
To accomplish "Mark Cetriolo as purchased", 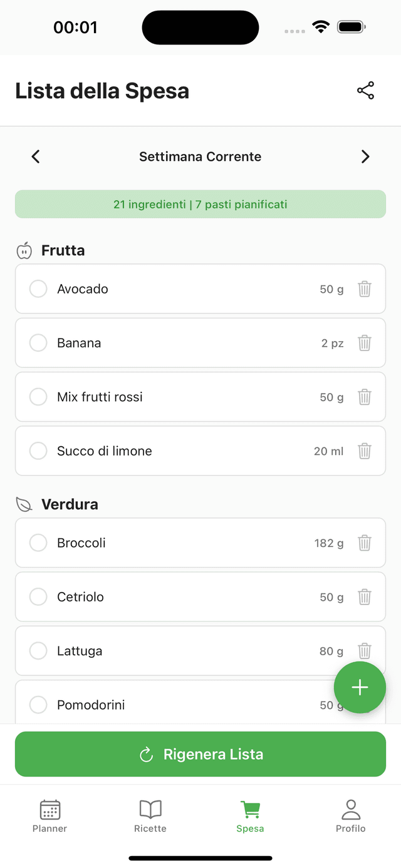I will pyautogui.click(x=38, y=596).
